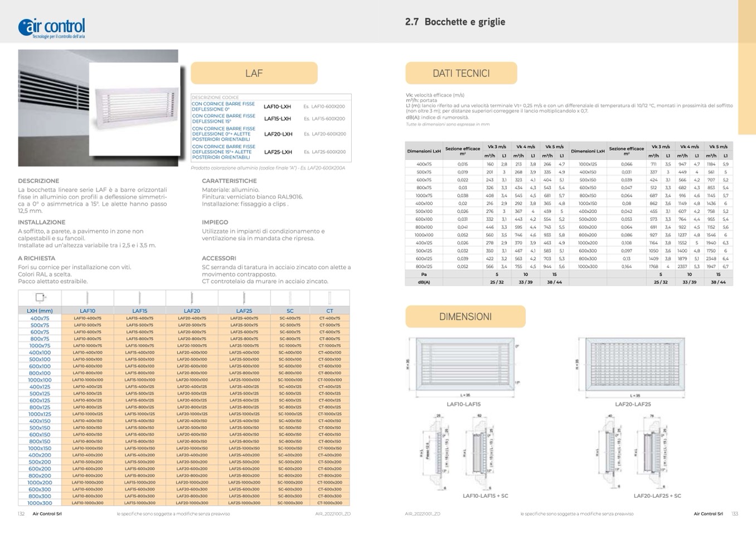The height and width of the screenshot is (535, 756).
Task: Click the grille product photo
Action: click(98, 108)
